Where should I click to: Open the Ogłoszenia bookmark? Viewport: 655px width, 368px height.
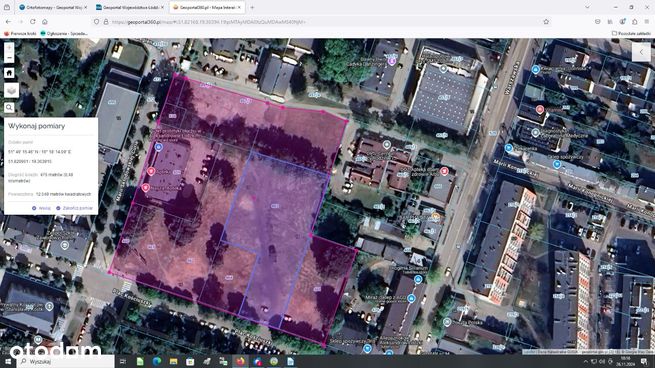[64, 33]
